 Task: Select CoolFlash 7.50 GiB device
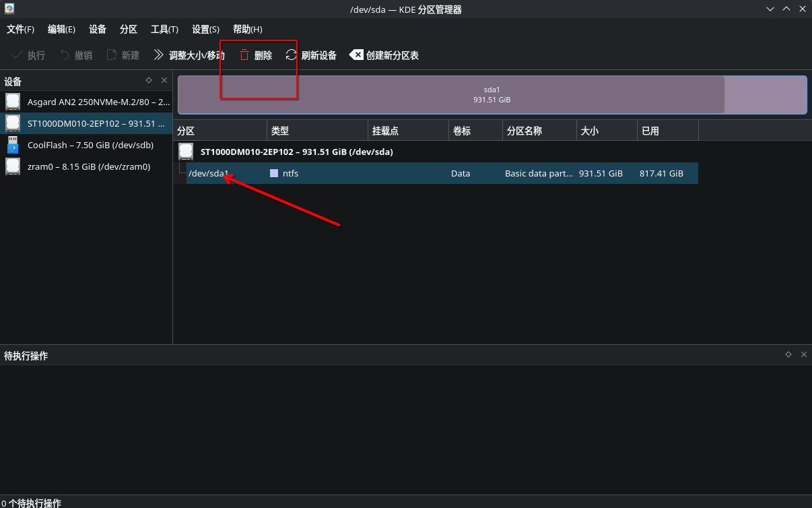pyautogui.click(x=86, y=145)
